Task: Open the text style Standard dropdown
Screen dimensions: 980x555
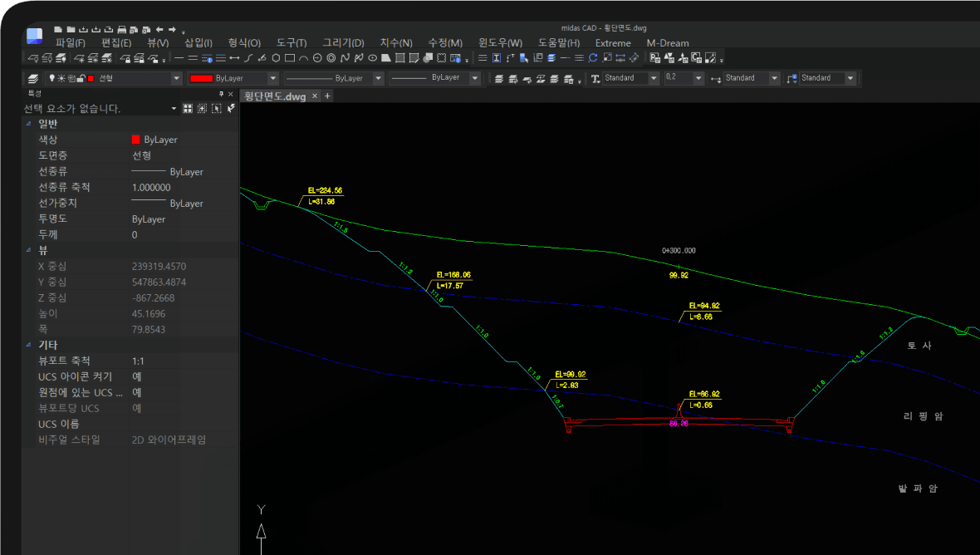Action: coord(654,78)
